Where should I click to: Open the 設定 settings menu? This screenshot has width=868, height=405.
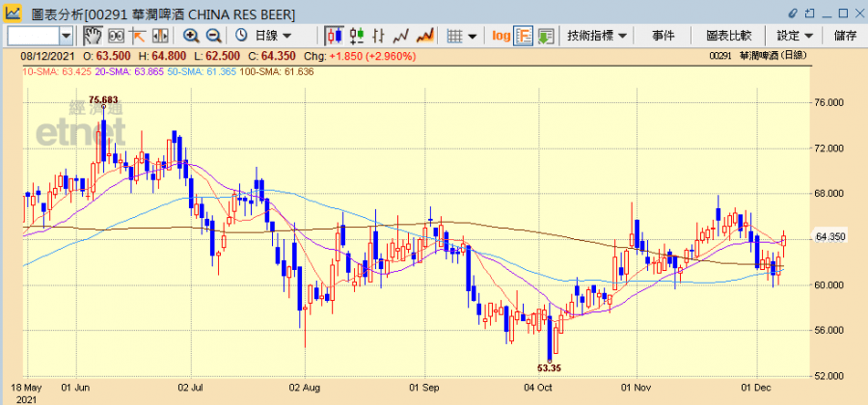[795, 36]
